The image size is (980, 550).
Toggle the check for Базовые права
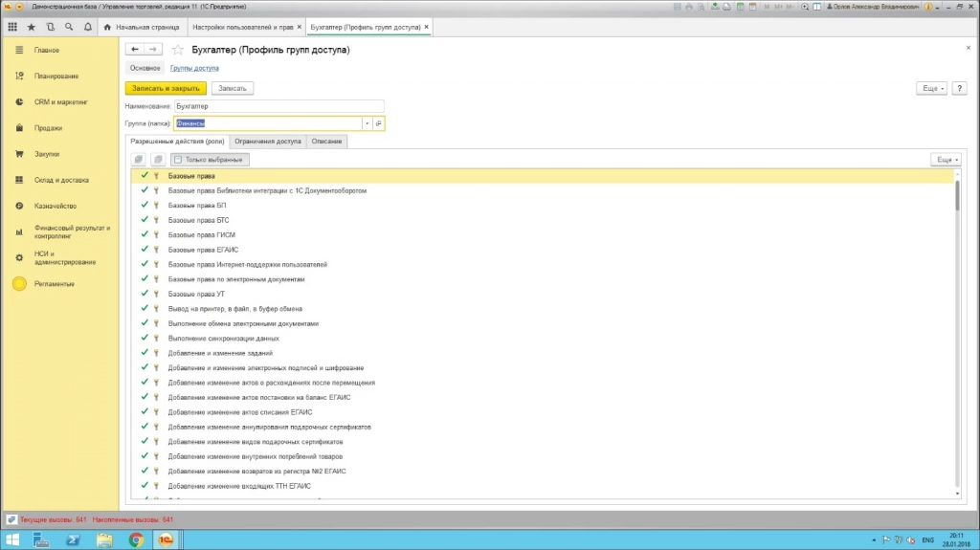click(x=145, y=176)
